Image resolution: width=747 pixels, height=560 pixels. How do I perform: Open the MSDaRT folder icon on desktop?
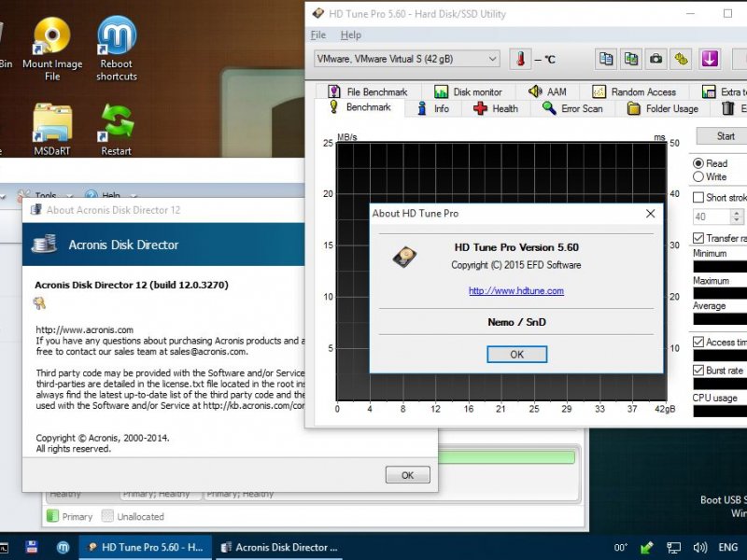tap(52, 130)
